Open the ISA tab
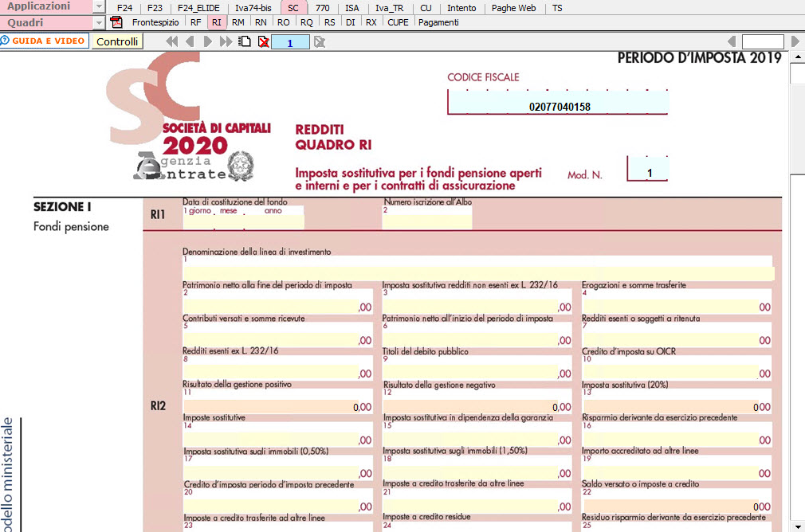 coord(352,8)
